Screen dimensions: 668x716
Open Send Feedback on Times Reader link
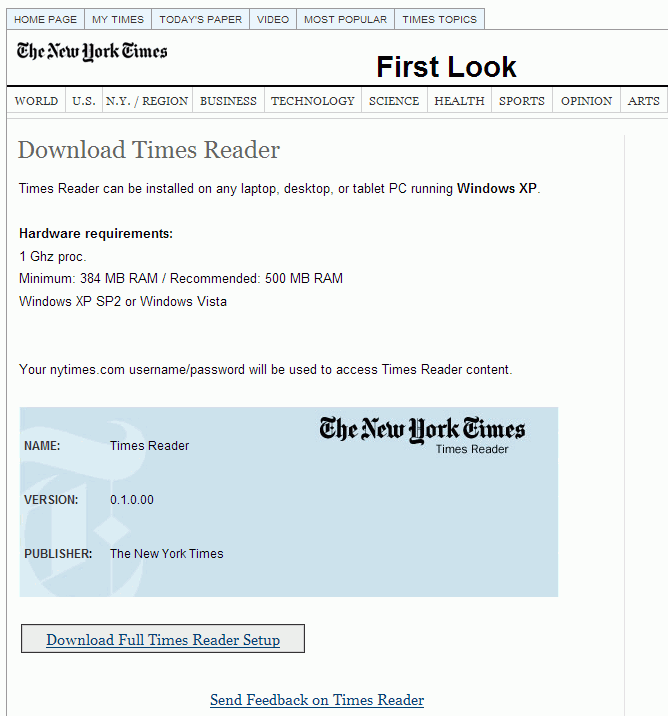click(x=317, y=700)
